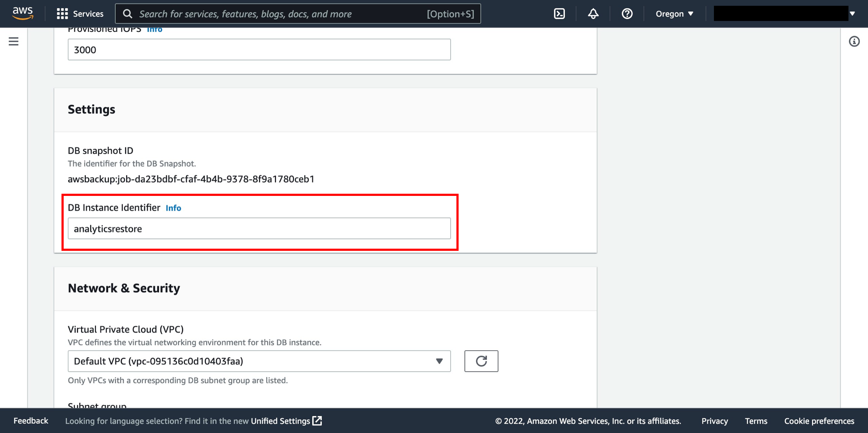Open Info link beside DB Instance Identifier

point(173,208)
